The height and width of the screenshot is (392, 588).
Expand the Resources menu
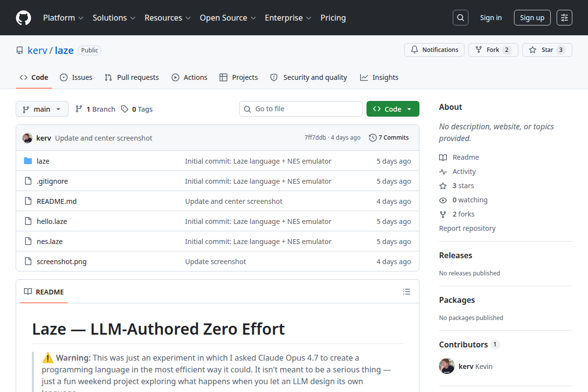pos(167,18)
